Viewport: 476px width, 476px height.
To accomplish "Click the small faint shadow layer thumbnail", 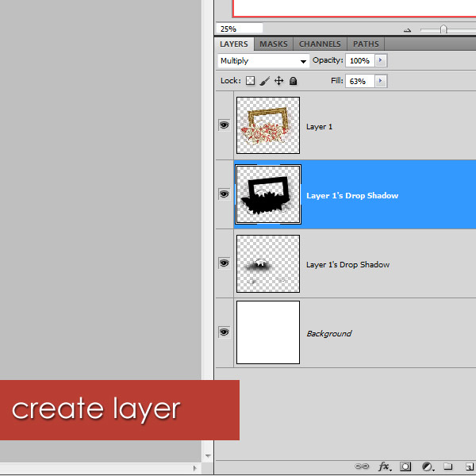I will [x=268, y=263].
